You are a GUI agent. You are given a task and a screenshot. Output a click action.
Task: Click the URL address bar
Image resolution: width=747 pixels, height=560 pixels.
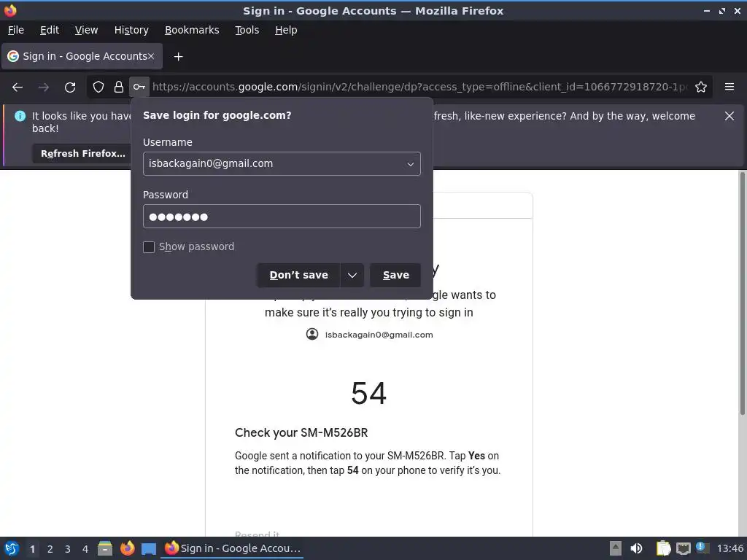[x=419, y=87]
